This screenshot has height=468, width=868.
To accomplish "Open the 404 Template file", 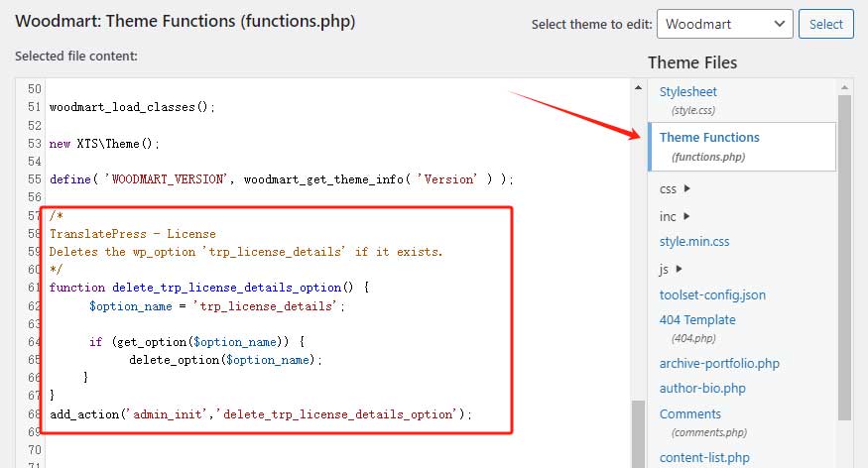I will [697, 320].
